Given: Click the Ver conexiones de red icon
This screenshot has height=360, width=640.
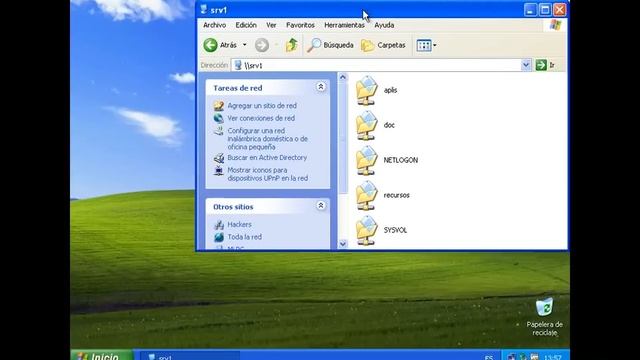Looking at the screenshot, I should [x=219, y=118].
